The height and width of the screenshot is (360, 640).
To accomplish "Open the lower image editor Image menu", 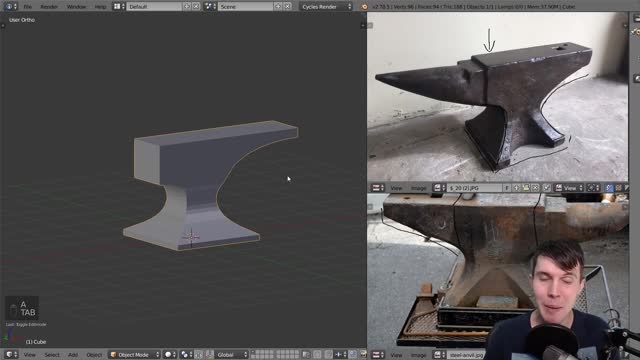I will tap(418, 355).
